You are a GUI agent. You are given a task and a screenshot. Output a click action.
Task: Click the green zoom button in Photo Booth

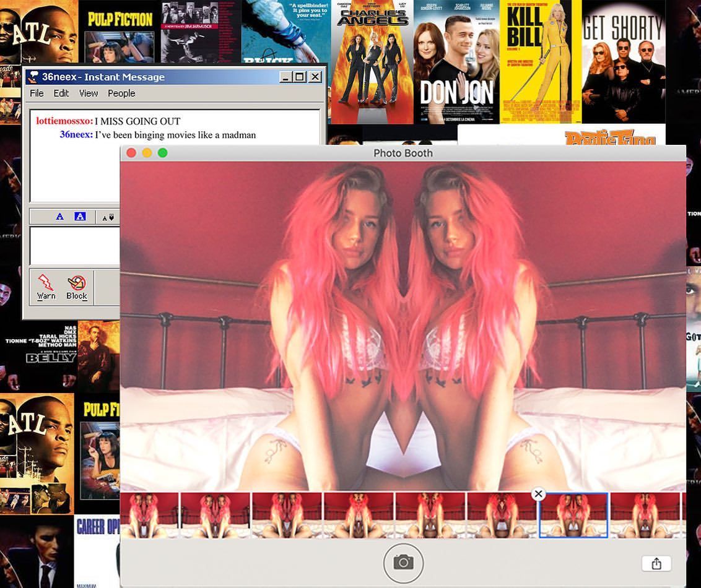pos(163,153)
